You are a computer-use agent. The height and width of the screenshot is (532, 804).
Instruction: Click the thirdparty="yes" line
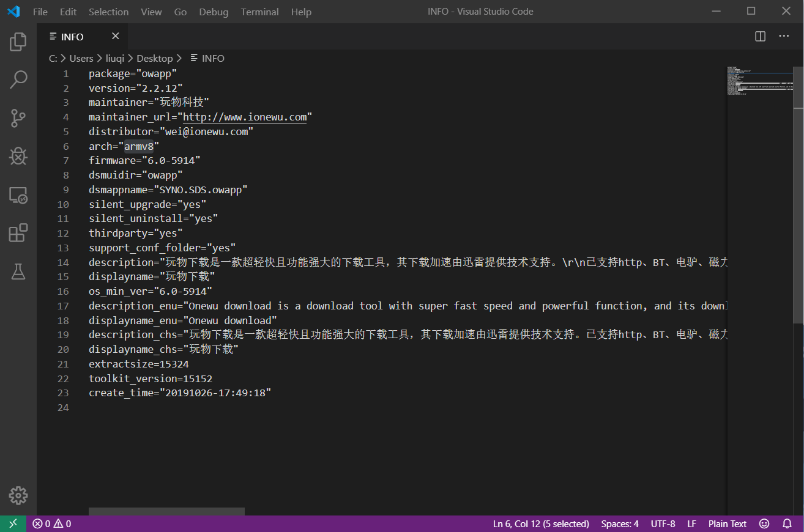coord(136,233)
